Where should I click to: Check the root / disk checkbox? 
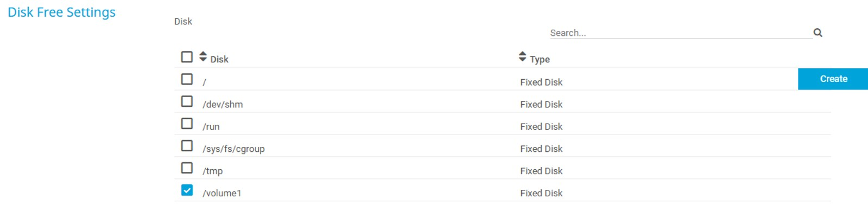coord(187,79)
